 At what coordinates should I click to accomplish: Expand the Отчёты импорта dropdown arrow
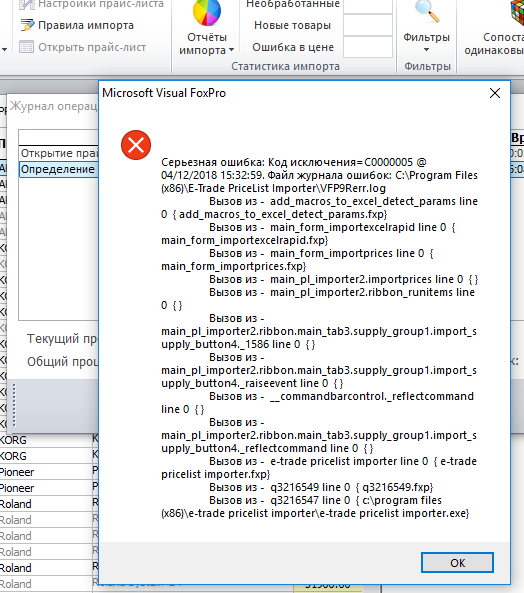pyautogui.click(x=231, y=50)
